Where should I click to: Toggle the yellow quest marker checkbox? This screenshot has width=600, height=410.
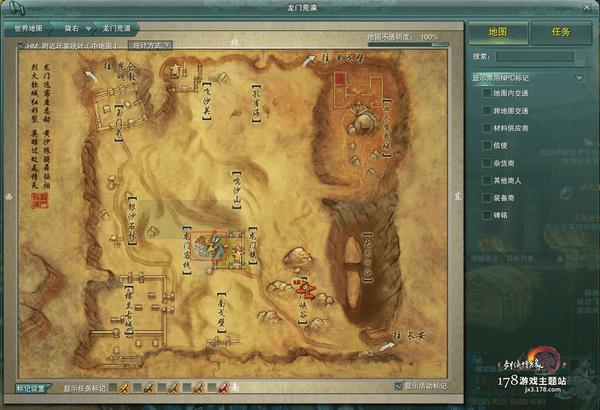pyautogui.click(x=112, y=388)
